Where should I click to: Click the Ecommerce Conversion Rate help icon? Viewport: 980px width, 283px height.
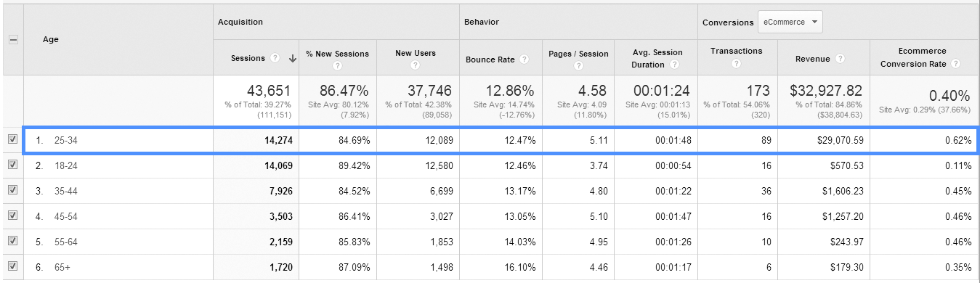[x=956, y=64]
